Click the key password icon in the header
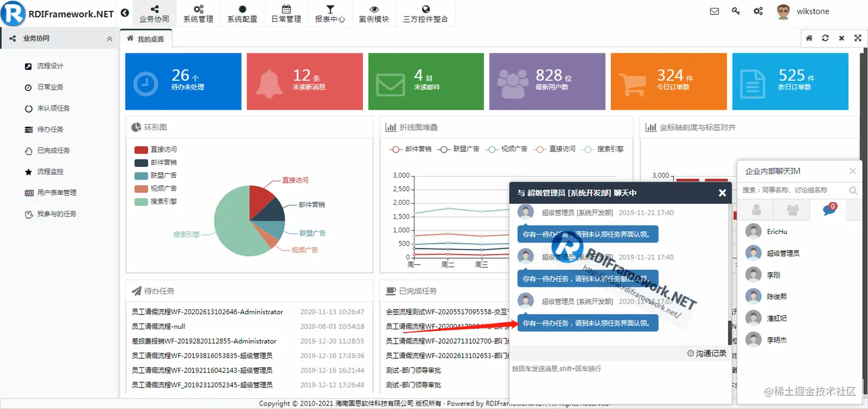868x409 pixels. (736, 11)
